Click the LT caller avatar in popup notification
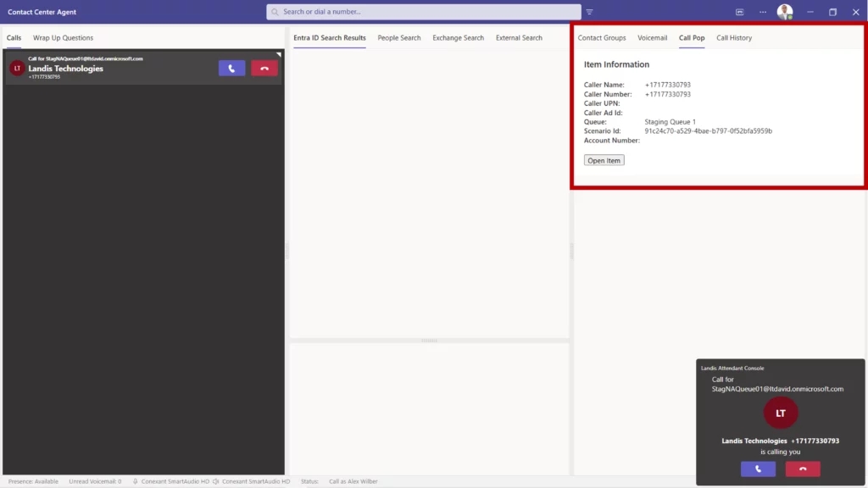This screenshot has width=868, height=488. coord(781,413)
